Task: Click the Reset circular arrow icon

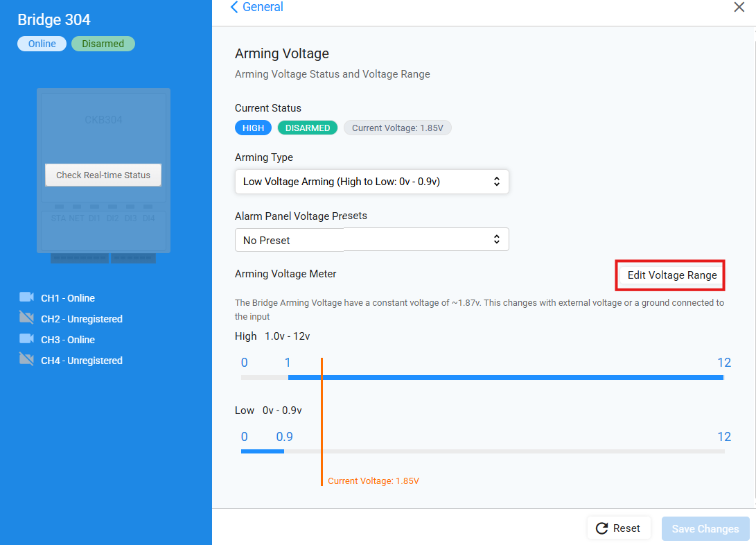Action: (x=601, y=528)
